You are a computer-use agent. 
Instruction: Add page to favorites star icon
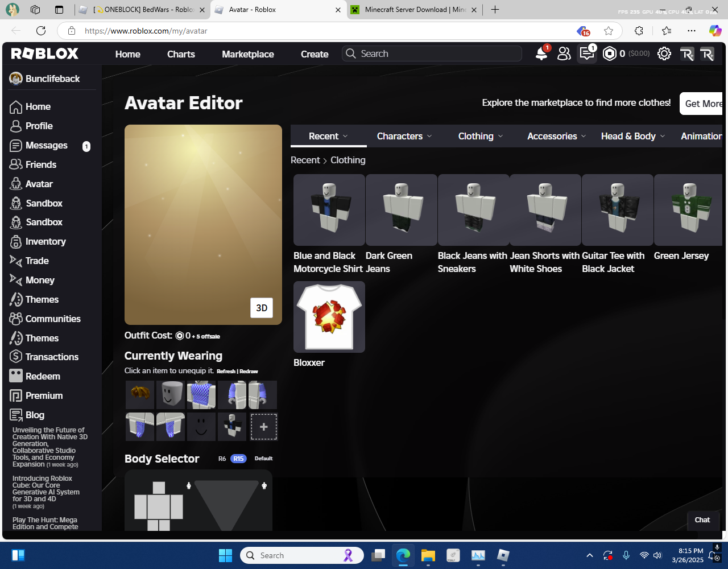609,31
